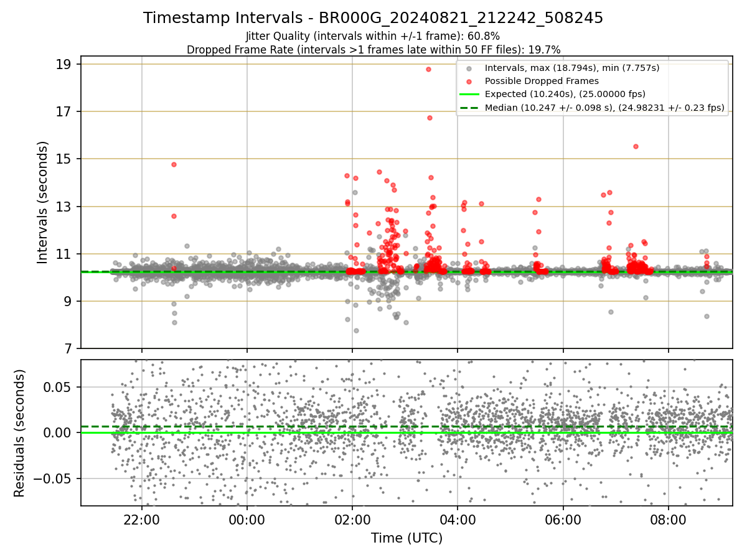Image resolution: width=747 pixels, height=560 pixels.
Task: Click the legend entry Possible Dropped Frames
Action: [542, 81]
